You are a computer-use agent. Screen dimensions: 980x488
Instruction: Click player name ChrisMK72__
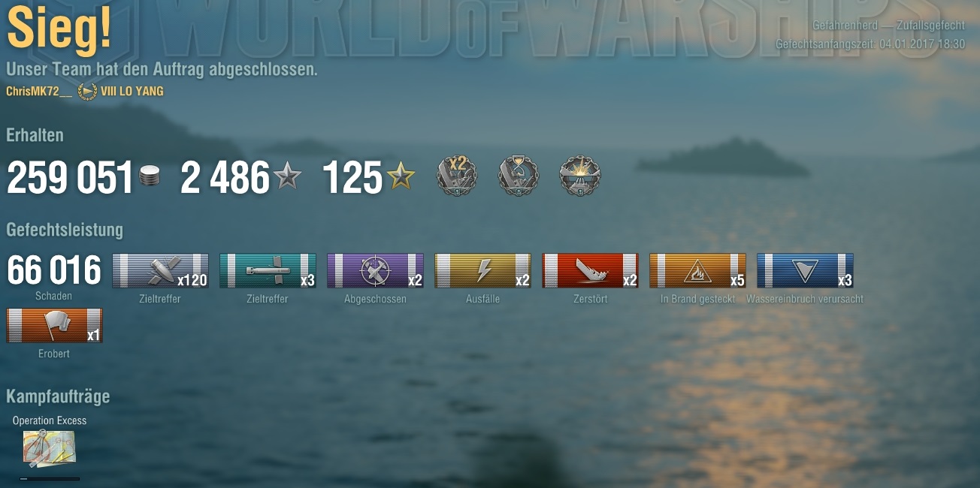pos(39,92)
